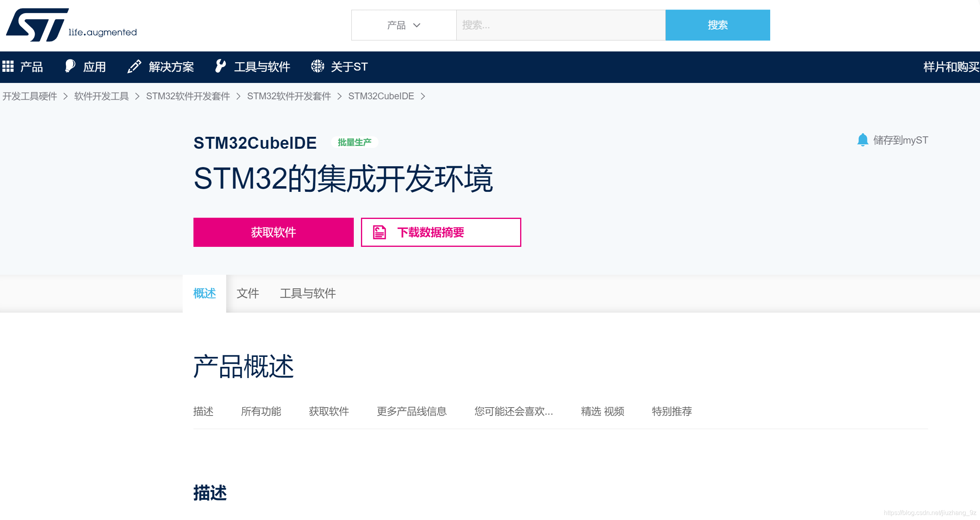Click the STM32CubeIDE product title
980x520 pixels.
click(x=255, y=143)
